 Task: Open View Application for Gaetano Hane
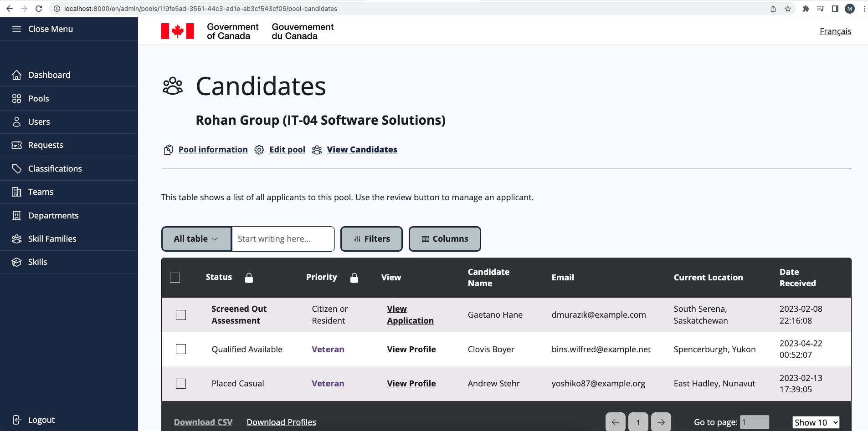tap(410, 314)
